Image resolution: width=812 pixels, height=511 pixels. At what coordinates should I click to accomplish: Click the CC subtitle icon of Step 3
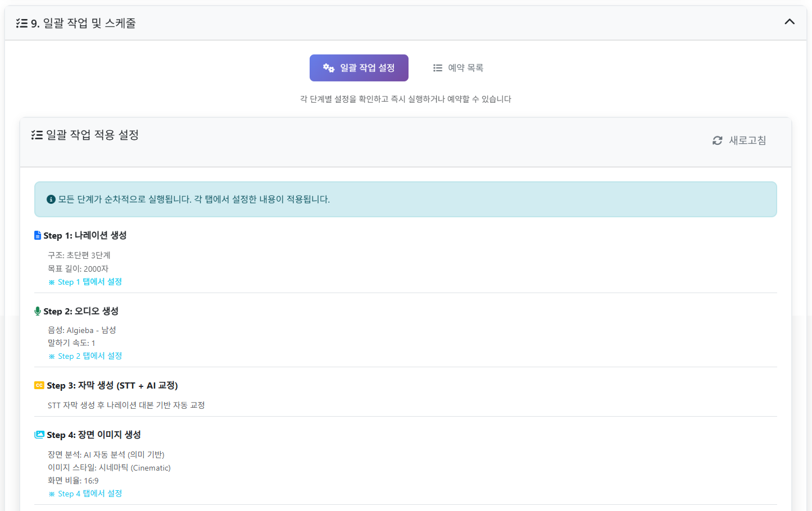[39, 385]
